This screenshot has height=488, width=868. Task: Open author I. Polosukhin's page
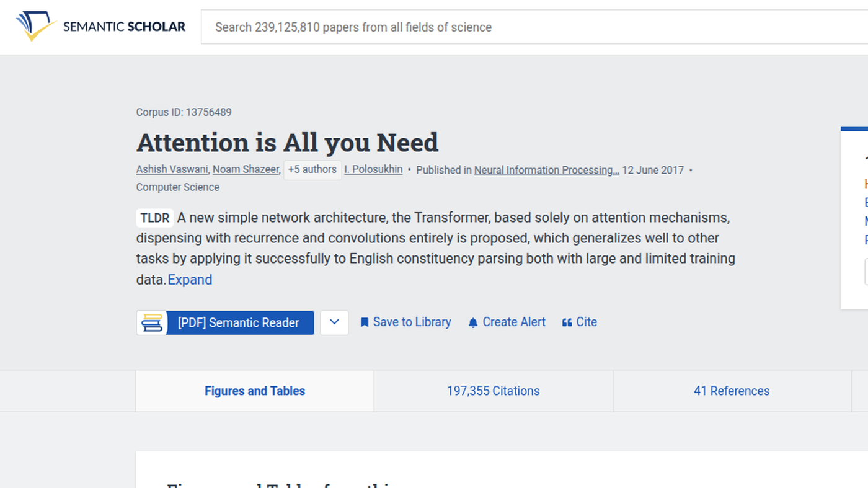click(x=373, y=169)
